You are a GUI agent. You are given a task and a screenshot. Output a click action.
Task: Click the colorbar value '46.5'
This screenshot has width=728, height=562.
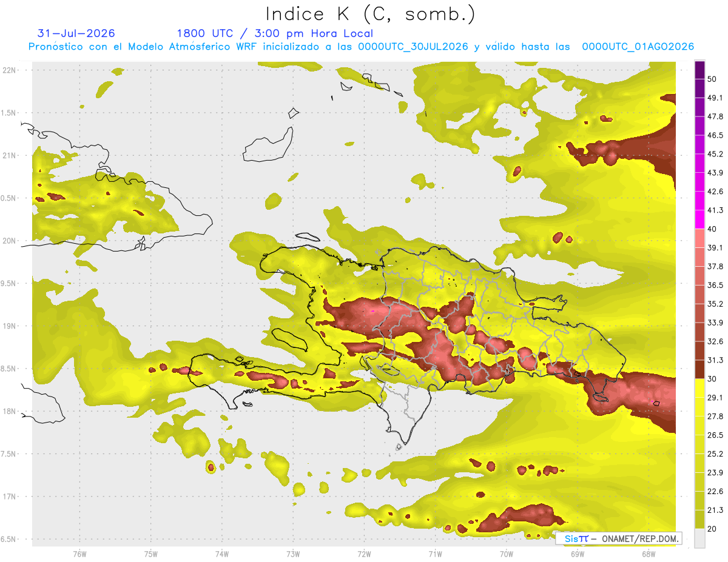715,135
